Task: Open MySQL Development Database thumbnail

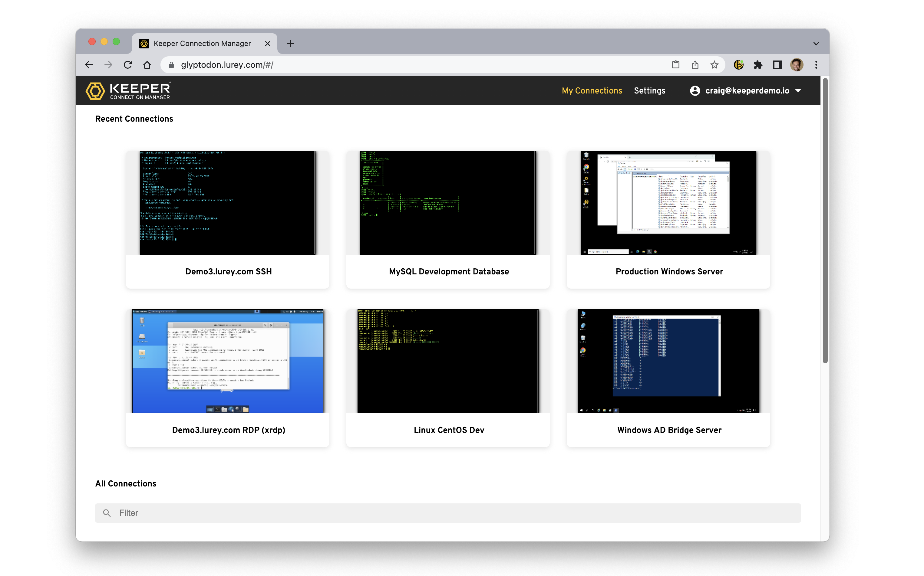Action: coord(448,203)
